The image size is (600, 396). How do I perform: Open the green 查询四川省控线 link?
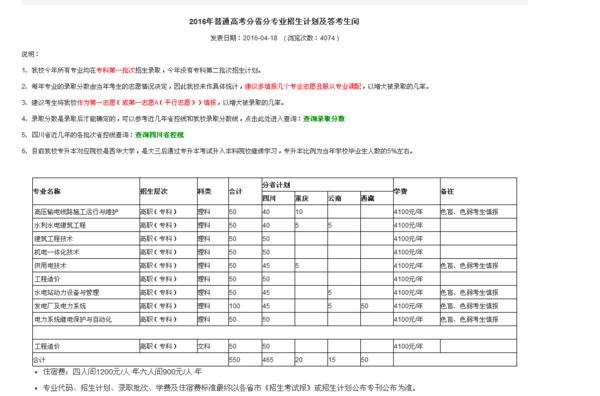click(159, 135)
